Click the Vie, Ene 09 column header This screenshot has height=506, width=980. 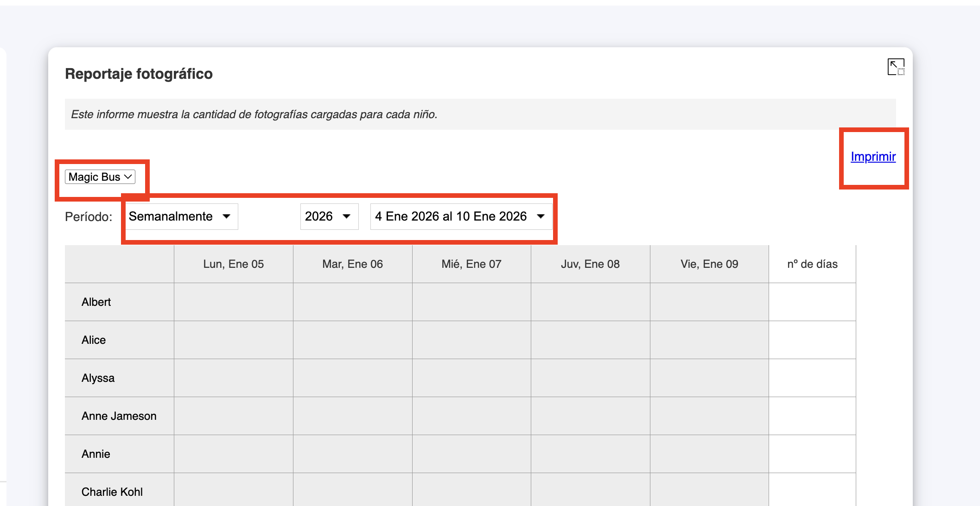point(709,264)
